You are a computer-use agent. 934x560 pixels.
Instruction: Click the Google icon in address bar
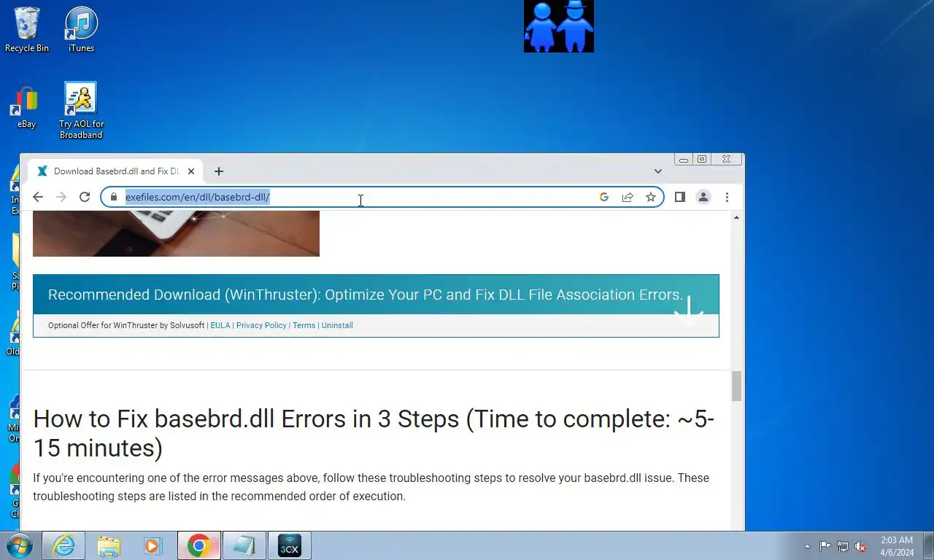click(603, 197)
